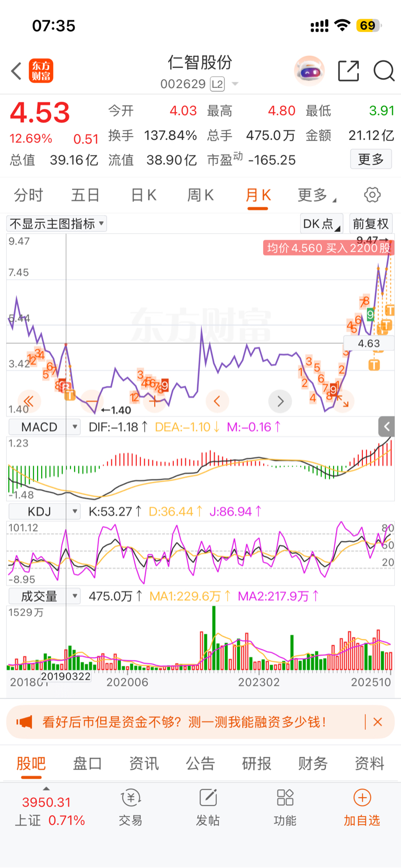Tap the 4.63 price level label
401x868 pixels.
point(369,343)
